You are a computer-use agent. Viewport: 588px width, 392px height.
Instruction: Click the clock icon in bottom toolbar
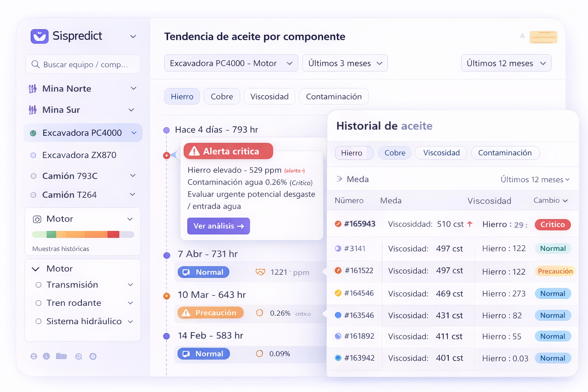click(x=46, y=356)
